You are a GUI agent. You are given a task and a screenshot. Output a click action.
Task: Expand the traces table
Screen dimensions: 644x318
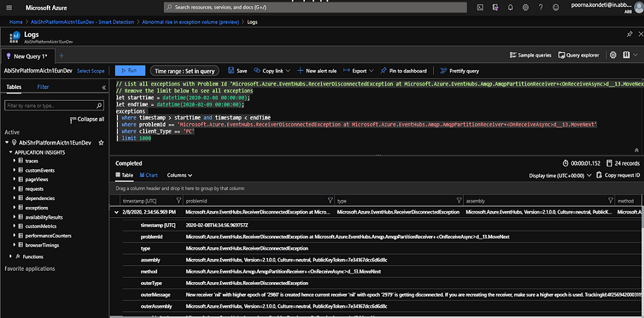coord(15,161)
